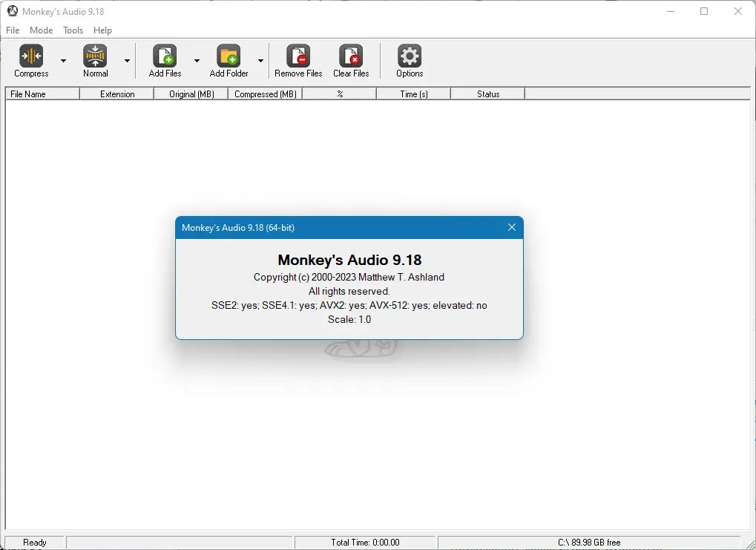The width and height of the screenshot is (756, 550).
Task: Open the Mode menu
Action: [41, 30]
